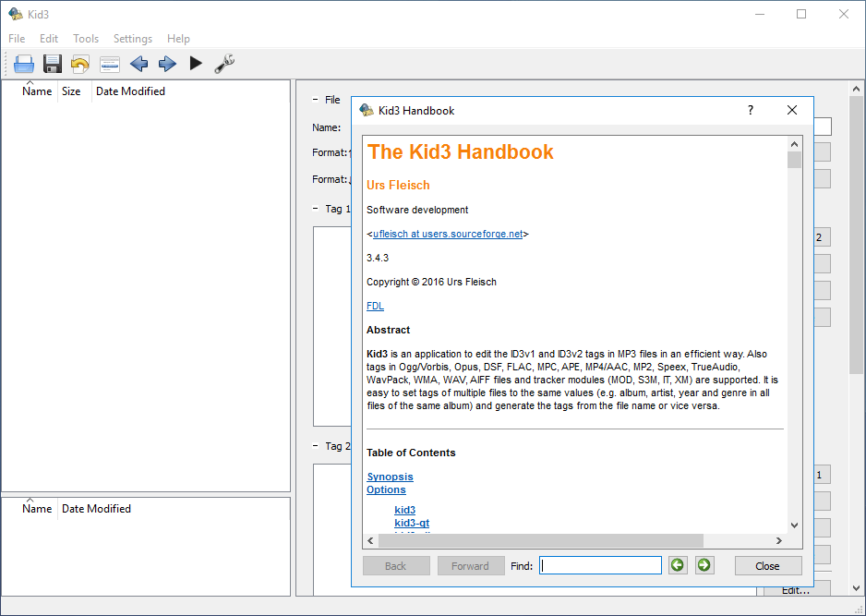
Task: Click the 'Software development' text
Action: 417,210
